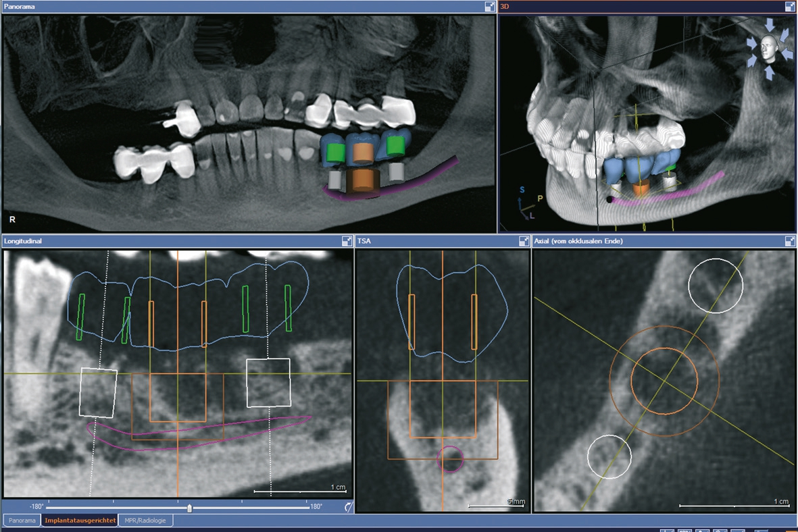Select the right white implant outline in Longitudinal
This screenshot has width=798, height=532.
(x=268, y=383)
